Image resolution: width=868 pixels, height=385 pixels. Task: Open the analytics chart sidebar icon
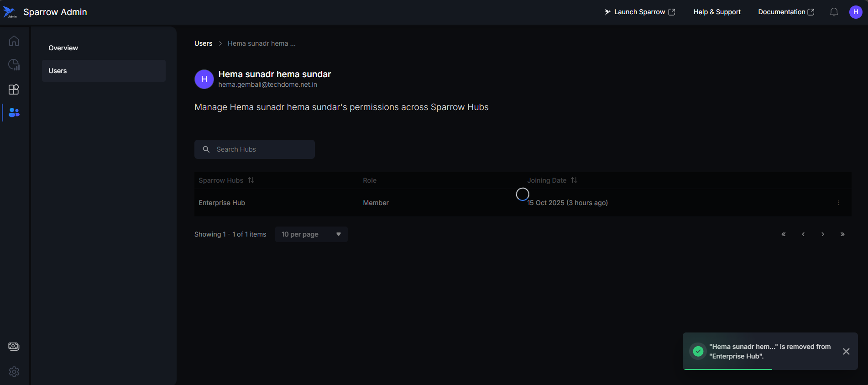click(14, 65)
